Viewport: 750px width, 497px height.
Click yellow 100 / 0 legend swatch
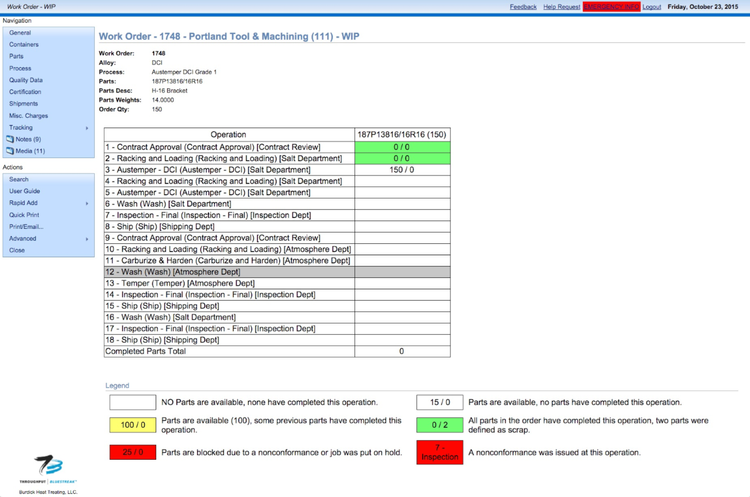coord(132,425)
